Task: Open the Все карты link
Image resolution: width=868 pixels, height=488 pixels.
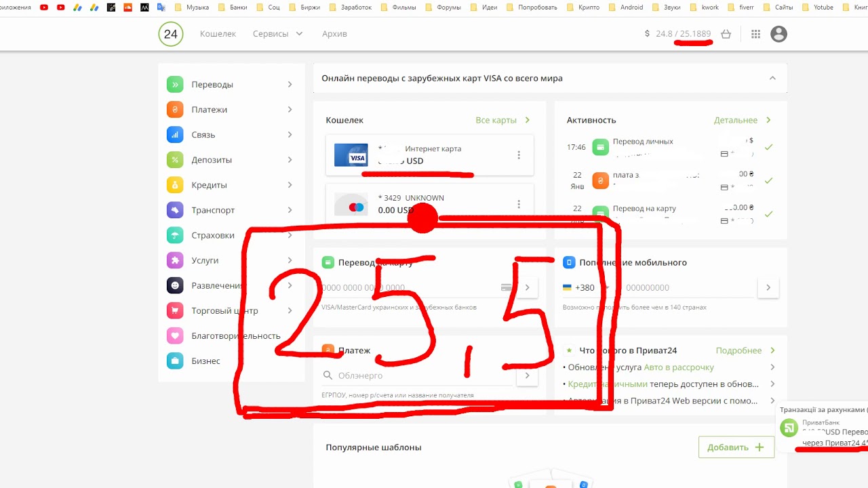Action: tap(502, 120)
